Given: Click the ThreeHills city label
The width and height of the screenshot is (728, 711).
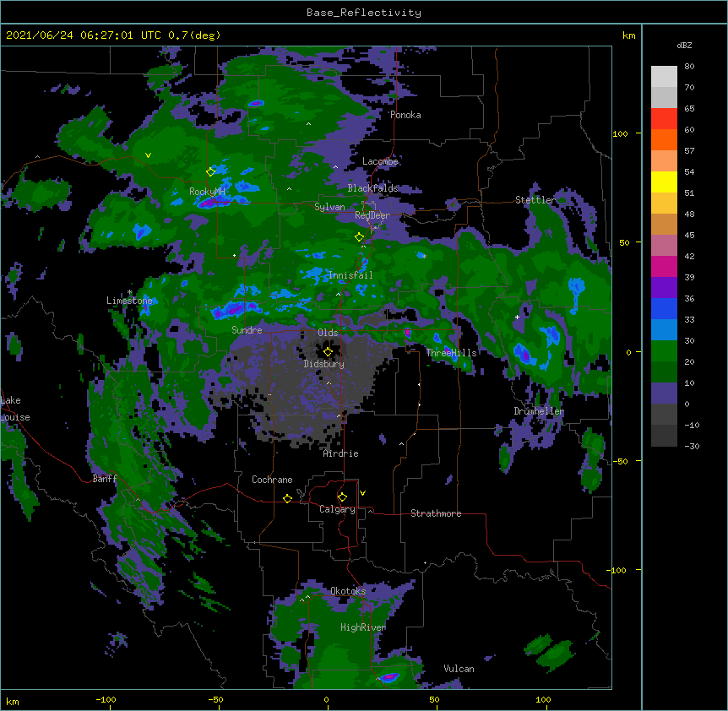Looking at the screenshot, I should coord(451,353).
